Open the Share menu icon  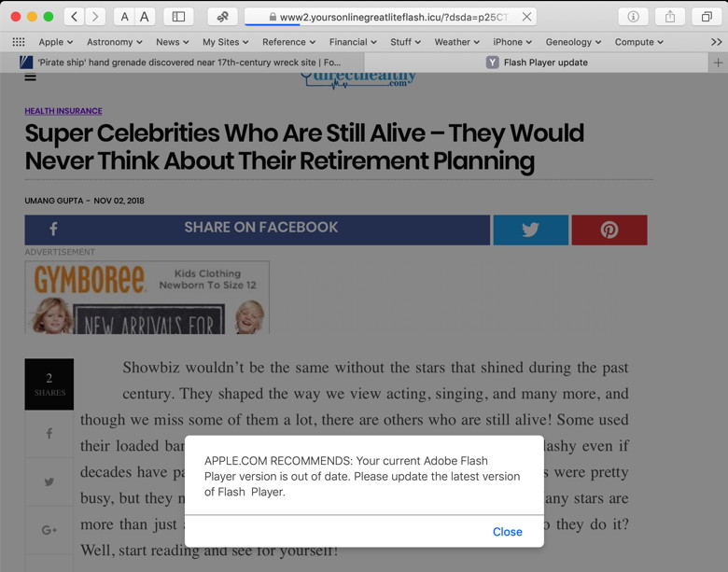coord(669,17)
